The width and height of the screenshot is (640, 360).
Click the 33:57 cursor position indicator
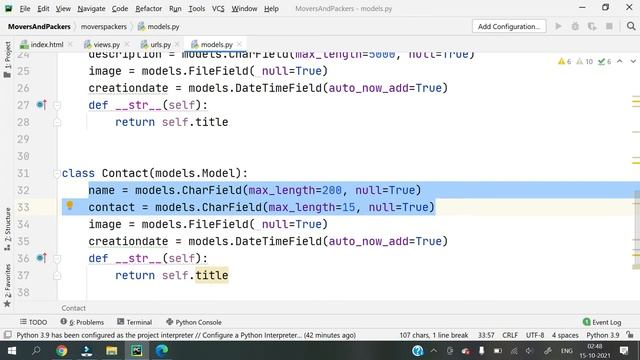point(486,335)
